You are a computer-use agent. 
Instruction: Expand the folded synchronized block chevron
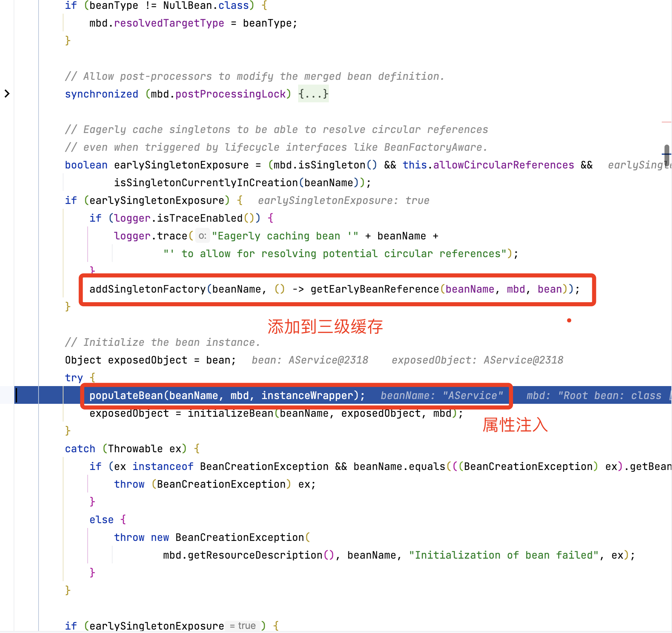pos(7,93)
